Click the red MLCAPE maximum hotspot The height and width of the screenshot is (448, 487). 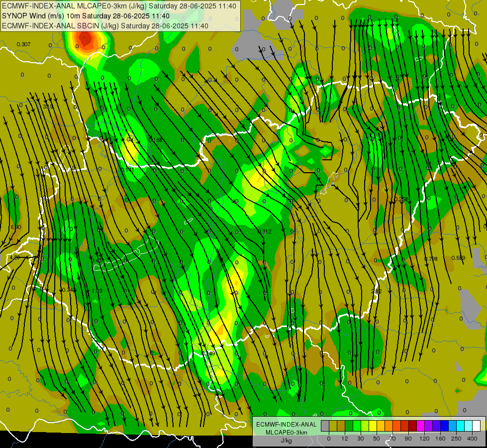click(x=85, y=38)
